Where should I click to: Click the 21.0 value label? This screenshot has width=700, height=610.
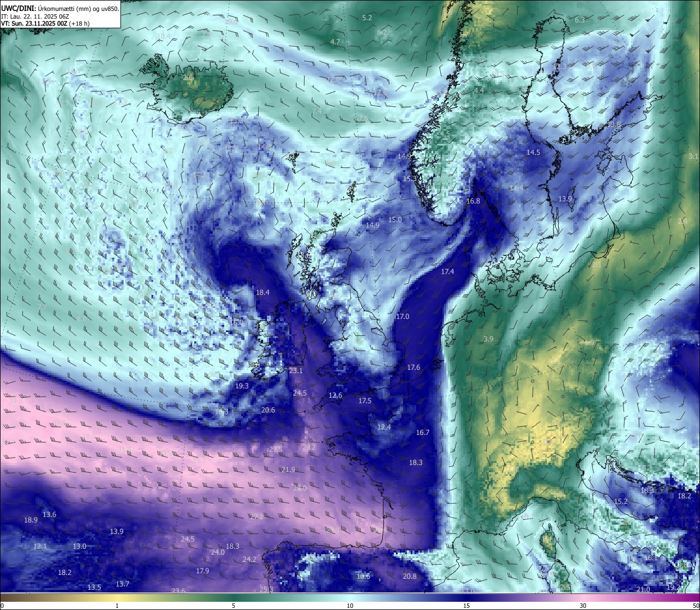pos(644,590)
